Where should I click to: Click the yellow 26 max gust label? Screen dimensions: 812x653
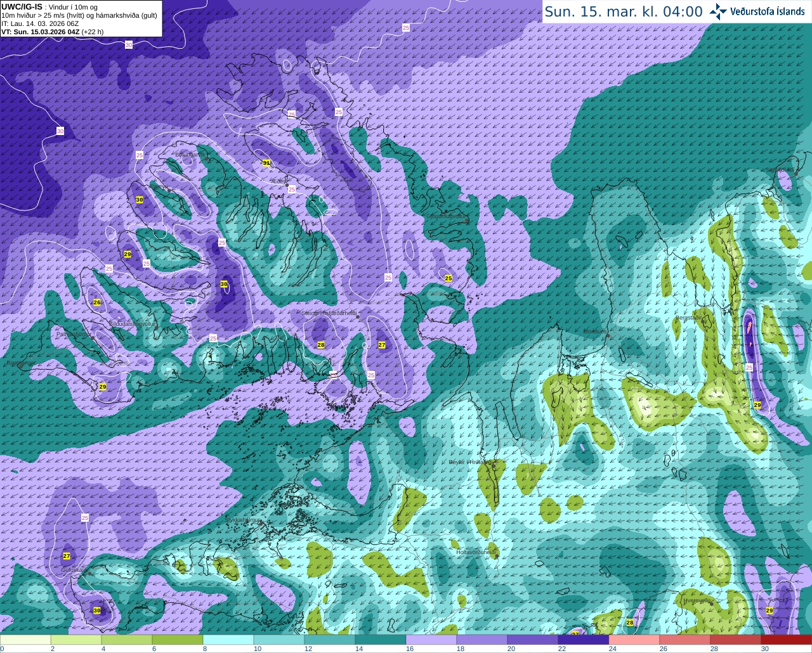click(97, 302)
